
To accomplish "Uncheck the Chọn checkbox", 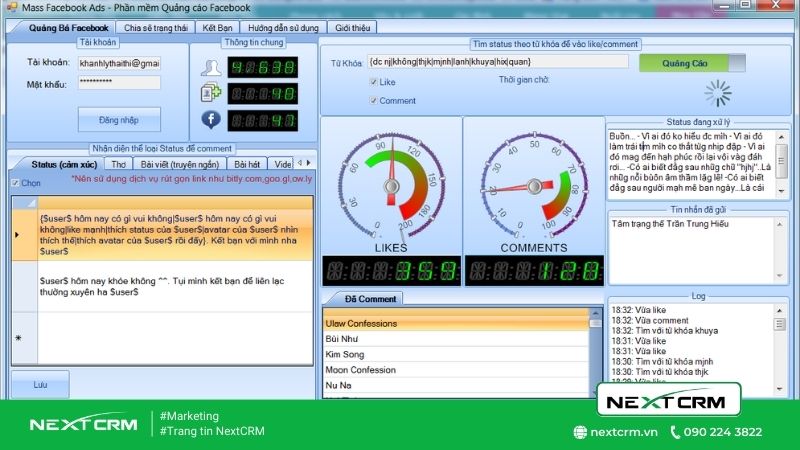I will click(15, 183).
